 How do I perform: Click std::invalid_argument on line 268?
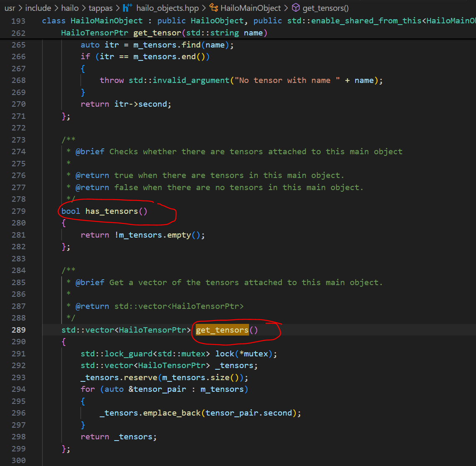coord(179,80)
